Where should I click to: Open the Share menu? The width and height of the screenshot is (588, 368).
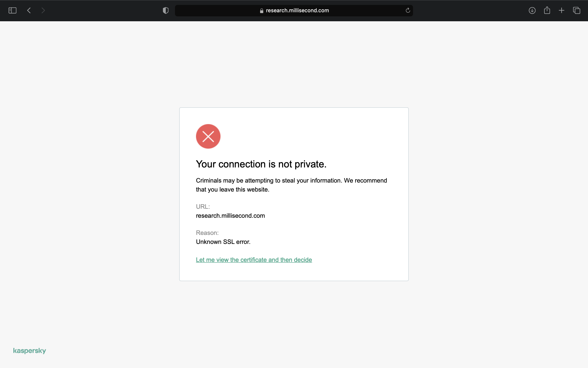[547, 10]
